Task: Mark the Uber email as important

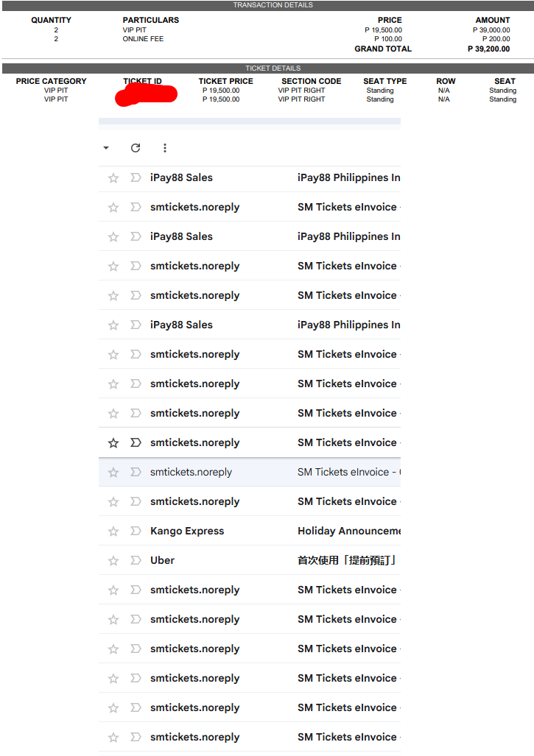Action: 136,561
